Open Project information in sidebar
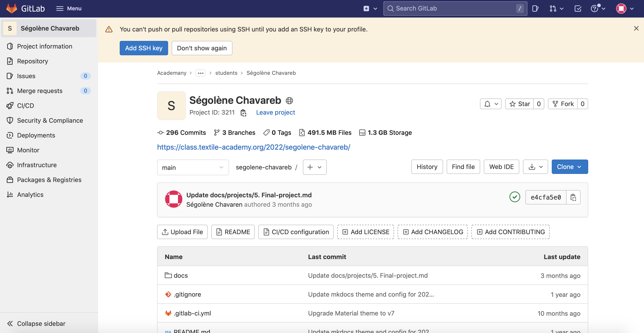The width and height of the screenshot is (644, 333). pyautogui.click(x=45, y=46)
